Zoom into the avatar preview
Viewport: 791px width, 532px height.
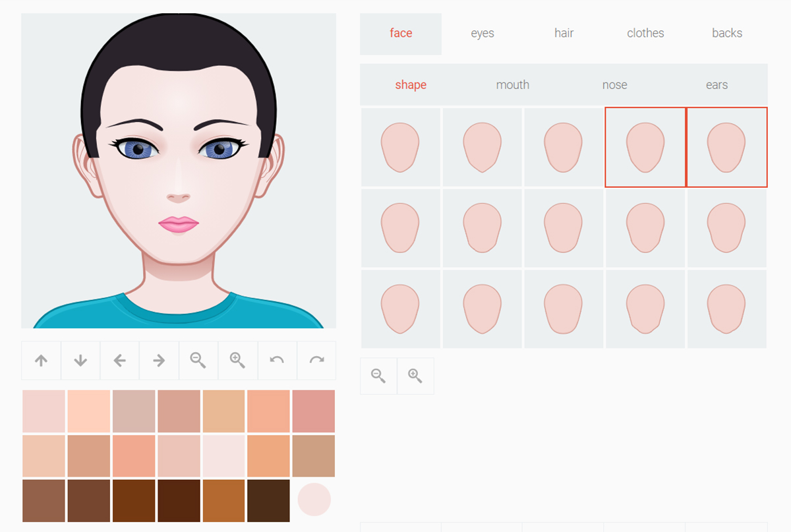coord(237,360)
